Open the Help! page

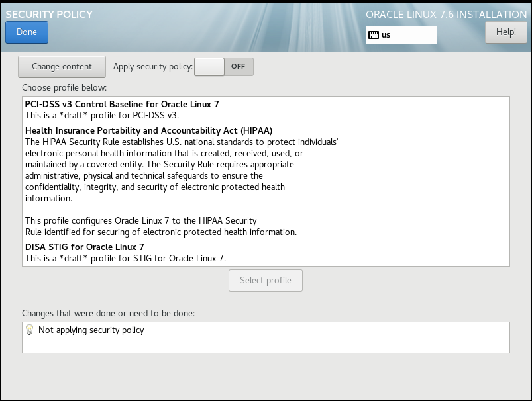click(x=506, y=32)
